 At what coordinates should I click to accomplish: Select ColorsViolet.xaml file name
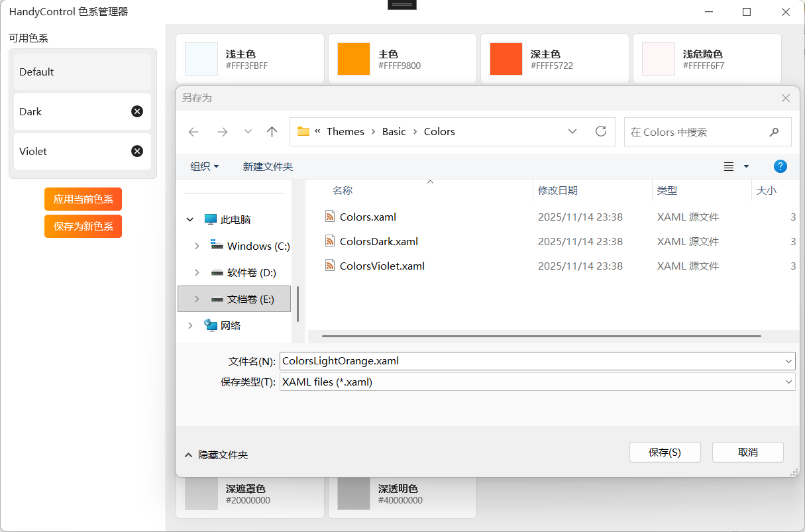(x=382, y=266)
